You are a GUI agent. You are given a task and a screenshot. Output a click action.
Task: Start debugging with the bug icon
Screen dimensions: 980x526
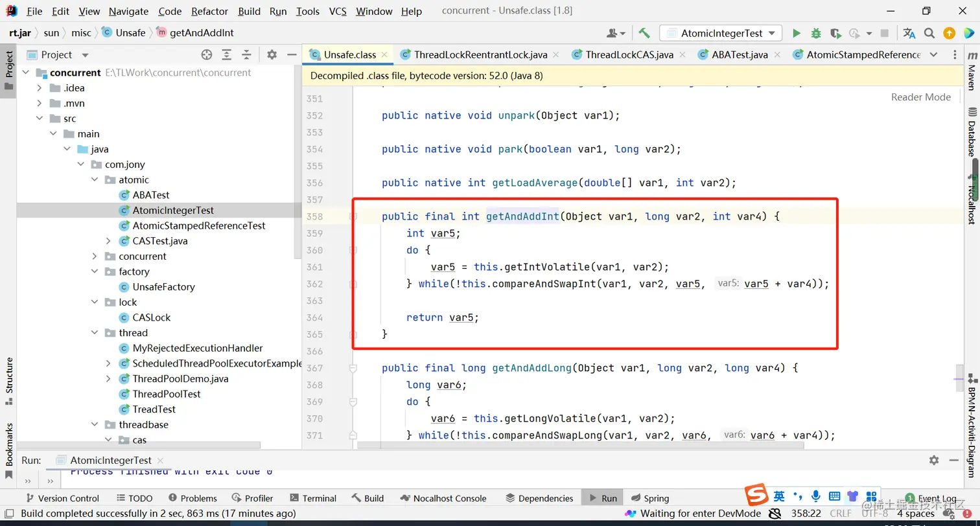816,33
